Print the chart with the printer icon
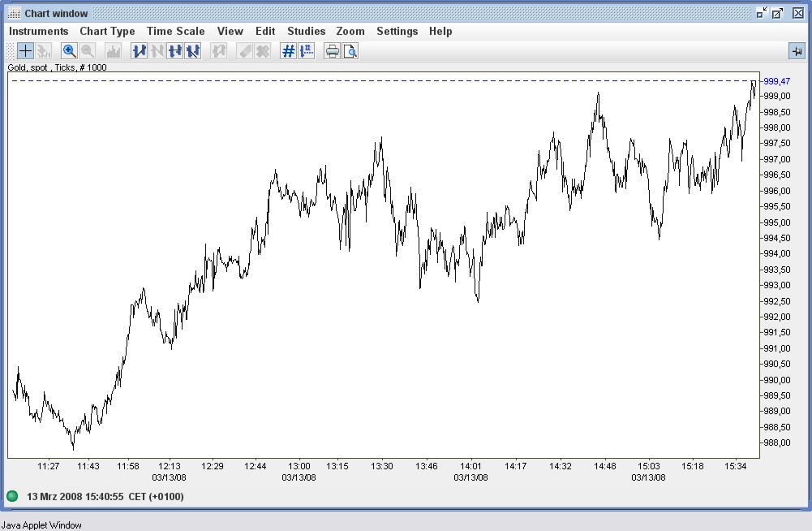The height and width of the screenshot is (531, 812). pyautogui.click(x=332, y=51)
